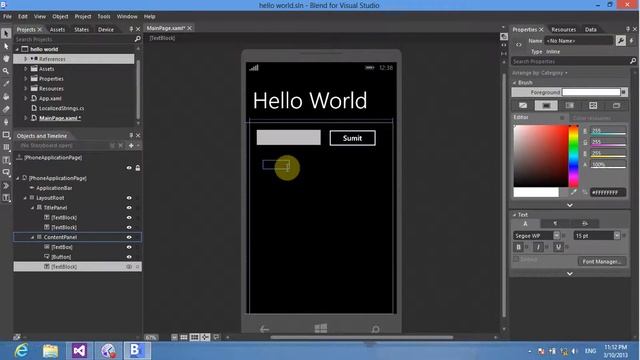Select the Tile brush type
This screenshot has height=360, width=640.
point(593,106)
